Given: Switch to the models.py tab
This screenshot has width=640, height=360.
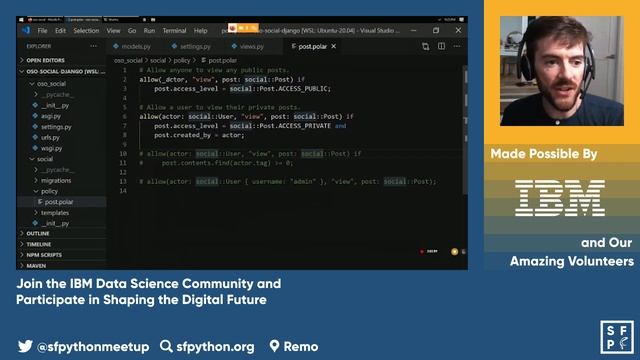Looking at the screenshot, I should (x=136, y=47).
